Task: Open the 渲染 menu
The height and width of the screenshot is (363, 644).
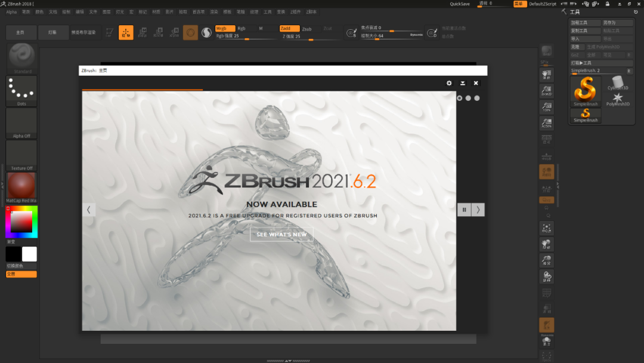Action: pos(214,12)
